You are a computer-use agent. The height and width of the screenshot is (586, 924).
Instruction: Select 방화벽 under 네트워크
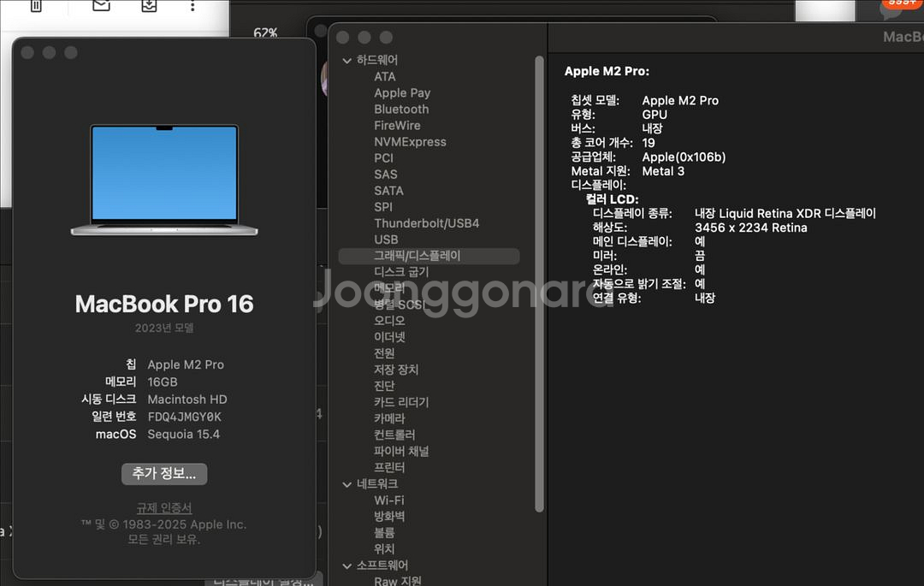pyautogui.click(x=389, y=517)
